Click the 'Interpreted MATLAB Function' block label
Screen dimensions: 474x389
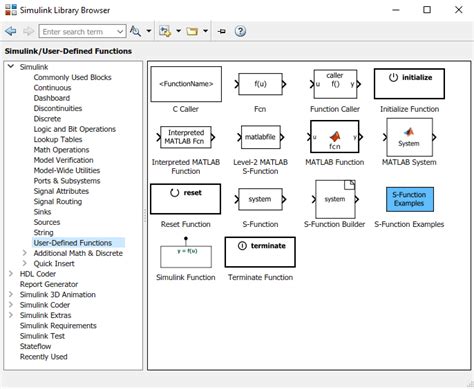pos(186,166)
